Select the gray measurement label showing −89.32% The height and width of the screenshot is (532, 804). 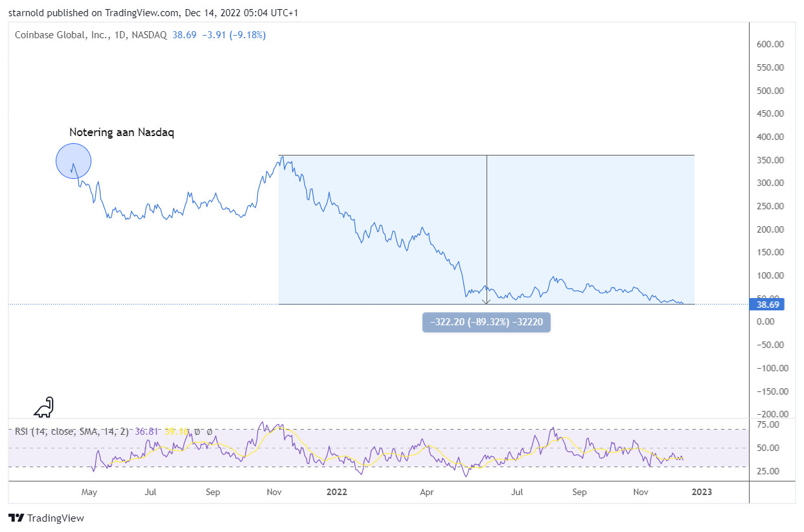[x=487, y=322]
